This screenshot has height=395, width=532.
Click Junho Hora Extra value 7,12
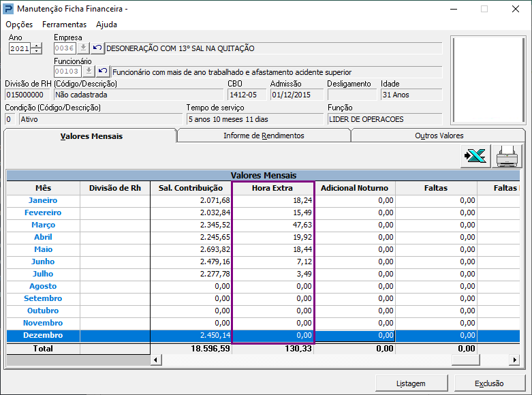(x=304, y=262)
